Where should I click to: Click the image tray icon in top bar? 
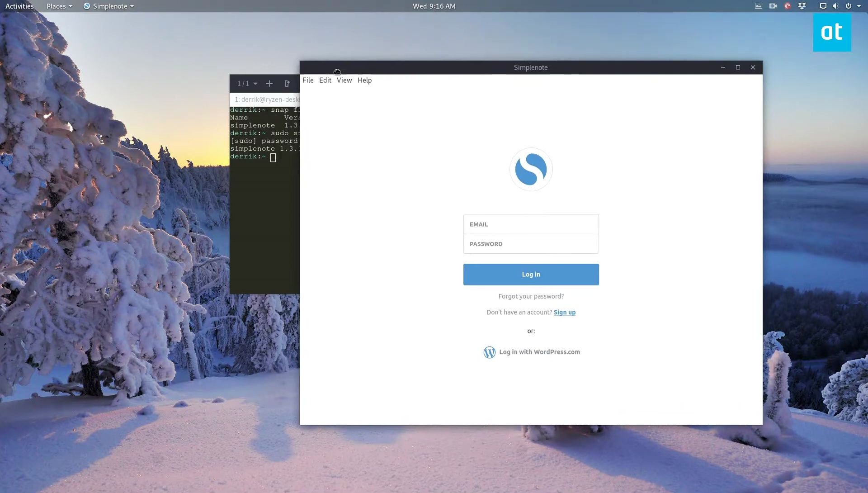(759, 6)
